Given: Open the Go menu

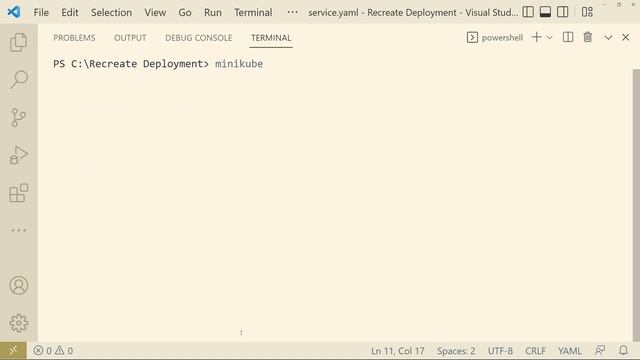Looking at the screenshot, I should point(185,12).
